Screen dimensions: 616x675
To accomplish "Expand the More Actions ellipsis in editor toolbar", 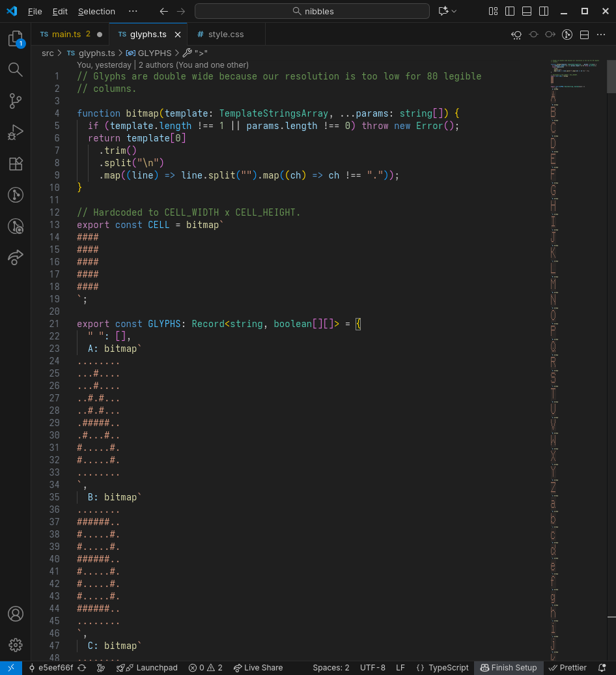I will [x=601, y=35].
